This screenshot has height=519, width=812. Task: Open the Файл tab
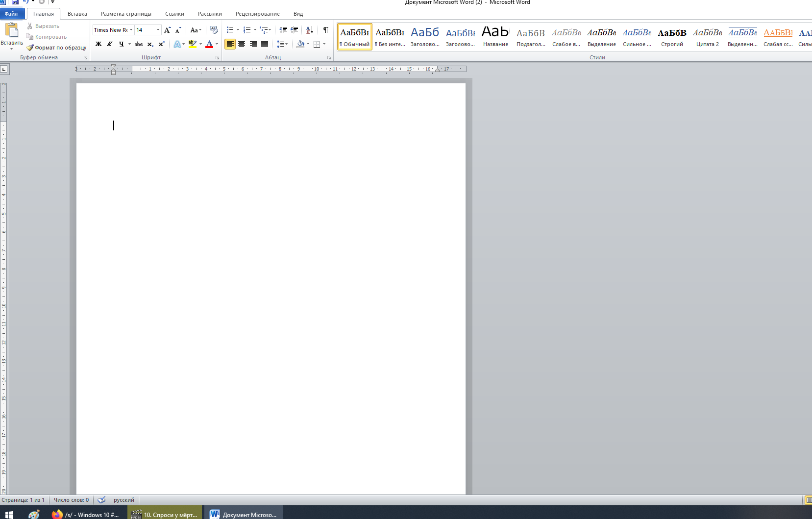coord(11,14)
